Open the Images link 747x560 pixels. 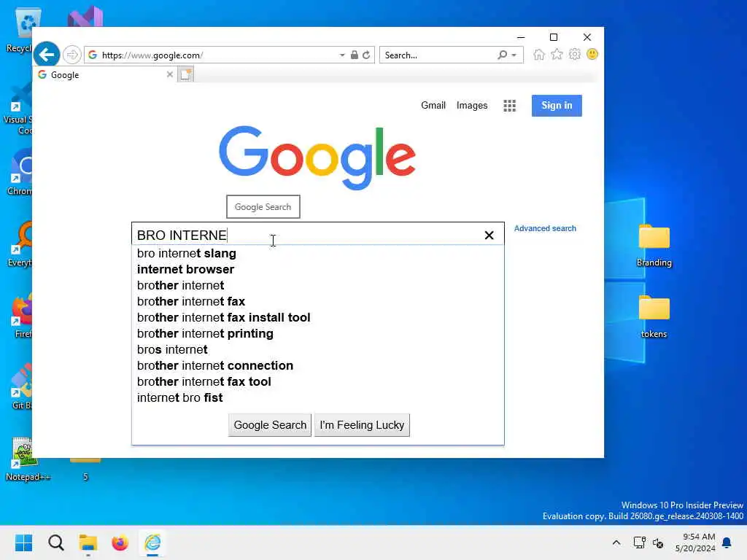pos(472,105)
